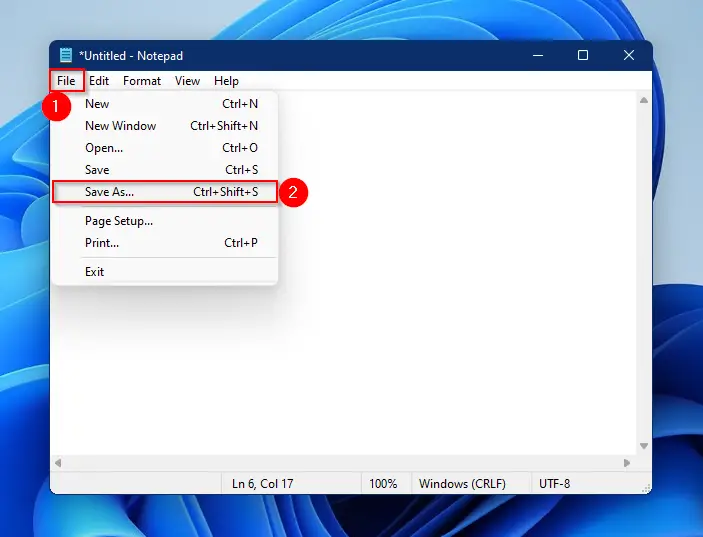The image size is (703, 537).
Task: Click the horizontal scrollbar left arrow
Action: (58, 463)
